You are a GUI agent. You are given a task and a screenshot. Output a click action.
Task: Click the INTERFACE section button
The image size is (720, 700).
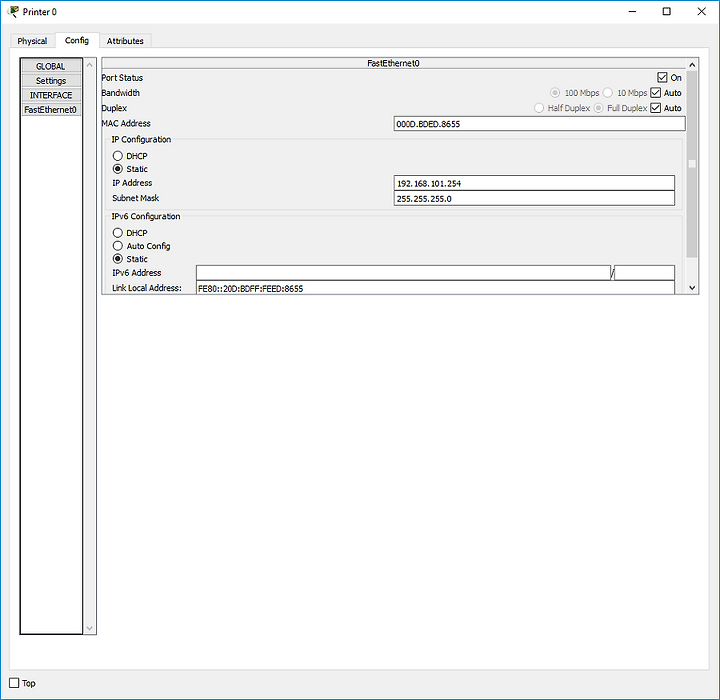51,95
